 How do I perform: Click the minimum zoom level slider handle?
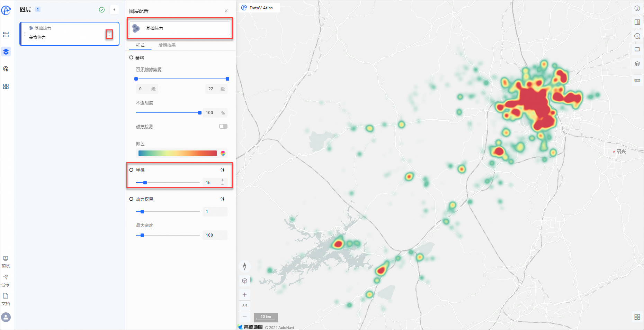tap(136, 79)
